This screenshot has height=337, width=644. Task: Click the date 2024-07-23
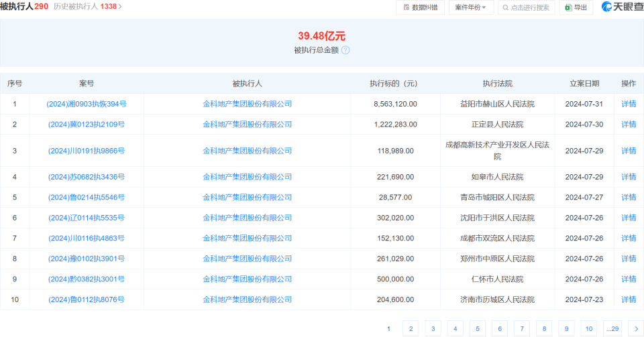584,300
